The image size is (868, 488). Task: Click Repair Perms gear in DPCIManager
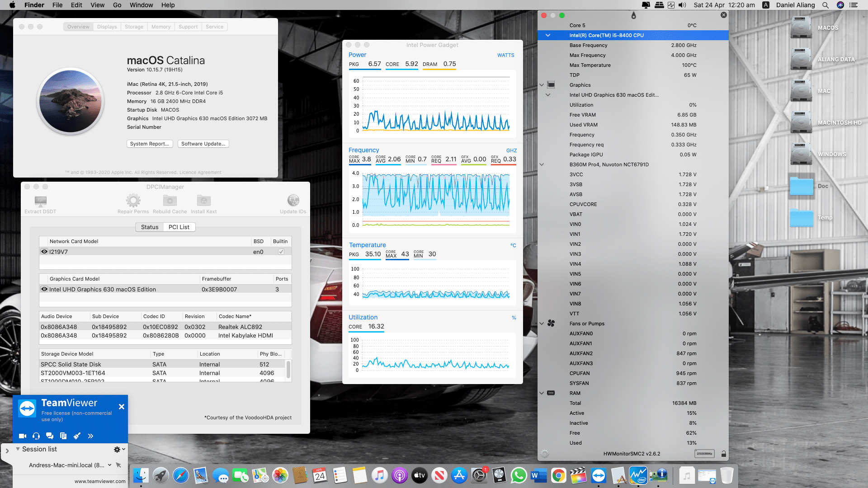point(133,200)
